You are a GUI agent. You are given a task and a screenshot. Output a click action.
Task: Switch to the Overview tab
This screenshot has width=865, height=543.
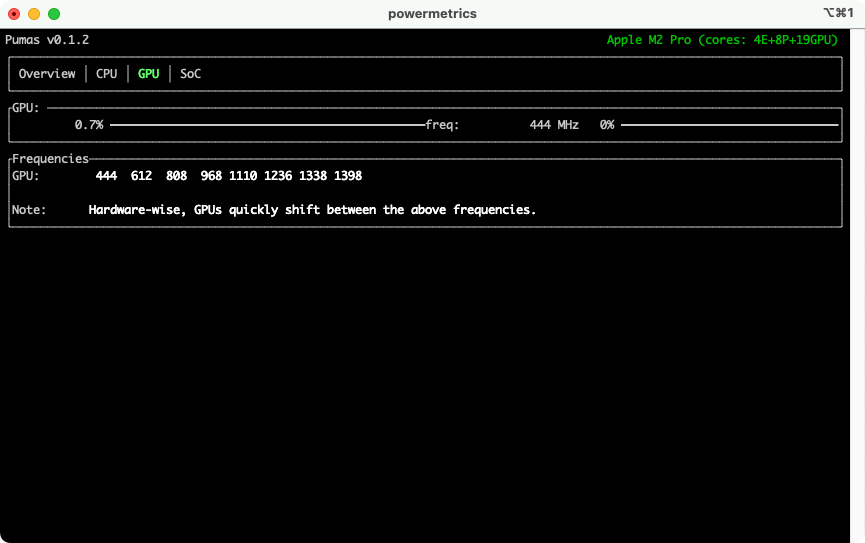[x=47, y=73]
